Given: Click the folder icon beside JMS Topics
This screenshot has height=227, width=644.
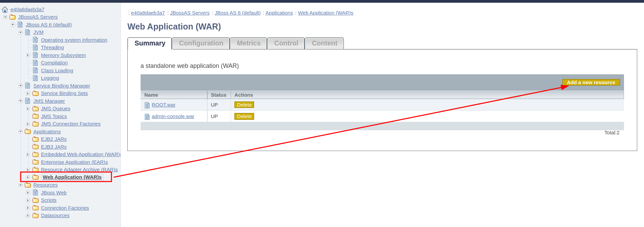Looking at the screenshot, I should (x=36, y=116).
